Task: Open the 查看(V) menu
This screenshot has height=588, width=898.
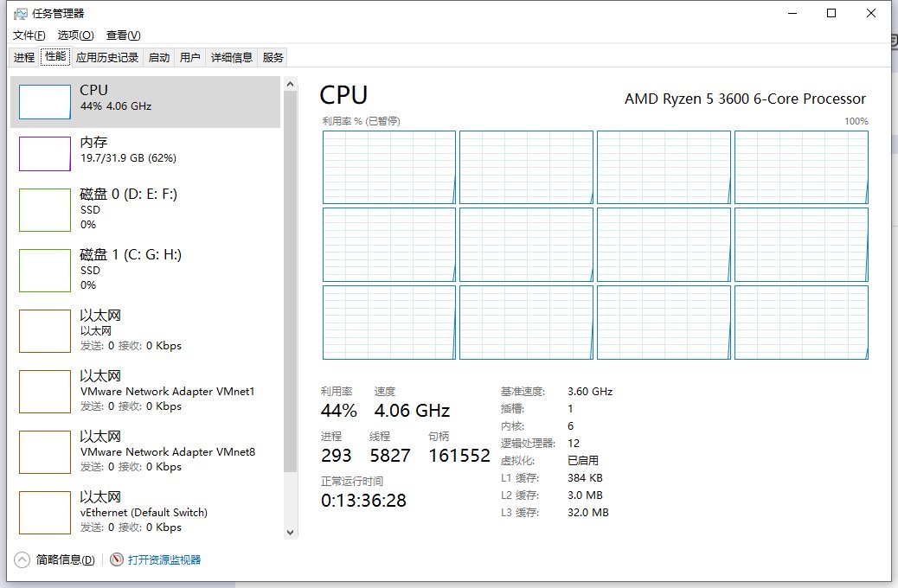Action: click(x=123, y=35)
